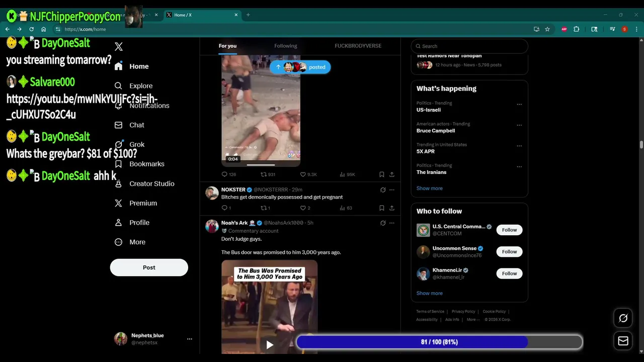Bookmark this page star icon
This screenshot has height=362, width=644.
pos(547,29)
